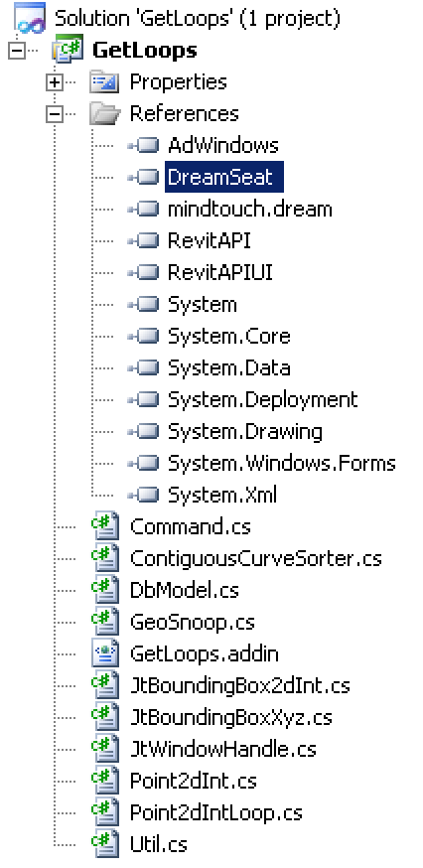Click the System.Drawing reference icon
The image size is (423, 868).
click(x=143, y=432)
